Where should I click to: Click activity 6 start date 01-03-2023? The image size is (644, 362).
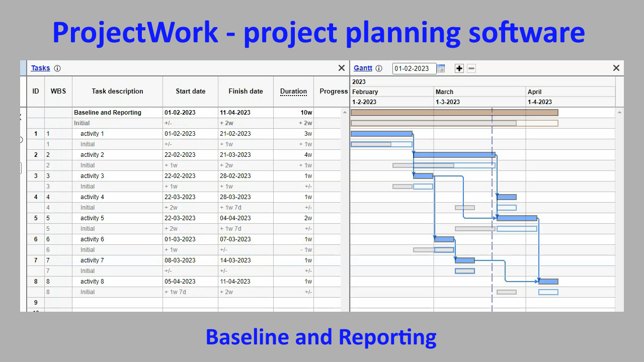click(x=180, y=239)
